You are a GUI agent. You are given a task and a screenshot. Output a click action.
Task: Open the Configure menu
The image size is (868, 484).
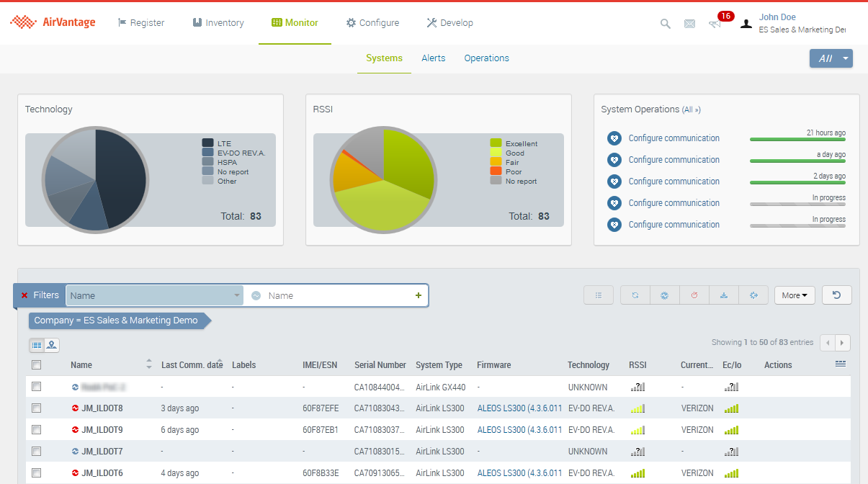coord(372,23)
